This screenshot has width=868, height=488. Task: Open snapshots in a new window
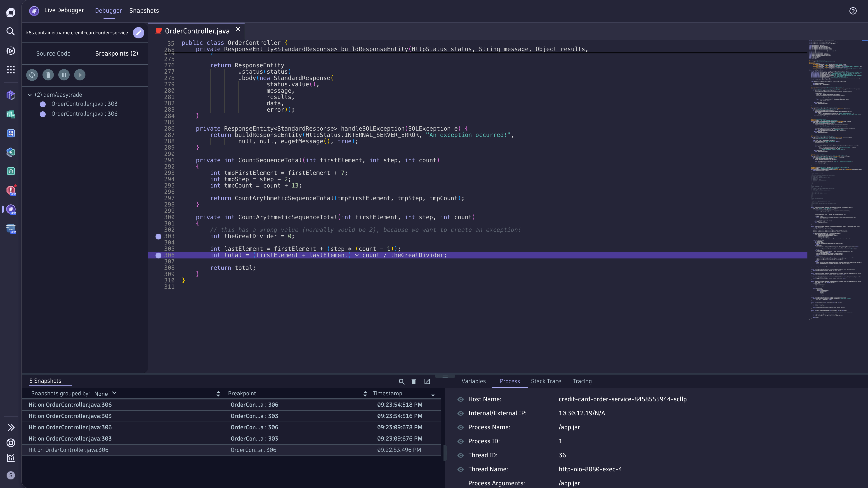(427, 382)
